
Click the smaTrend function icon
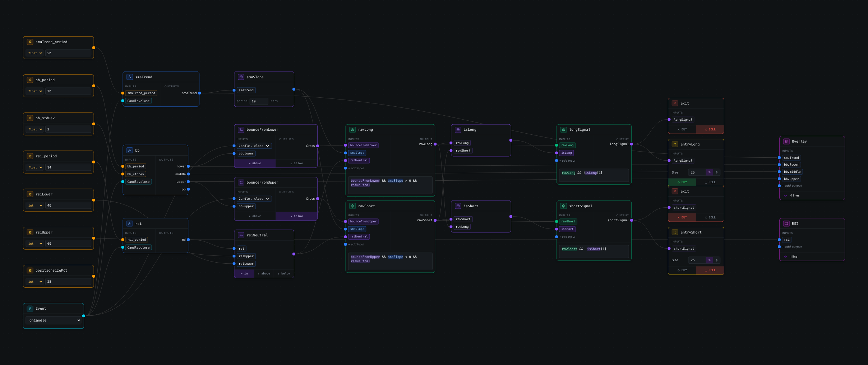[130, 77]
